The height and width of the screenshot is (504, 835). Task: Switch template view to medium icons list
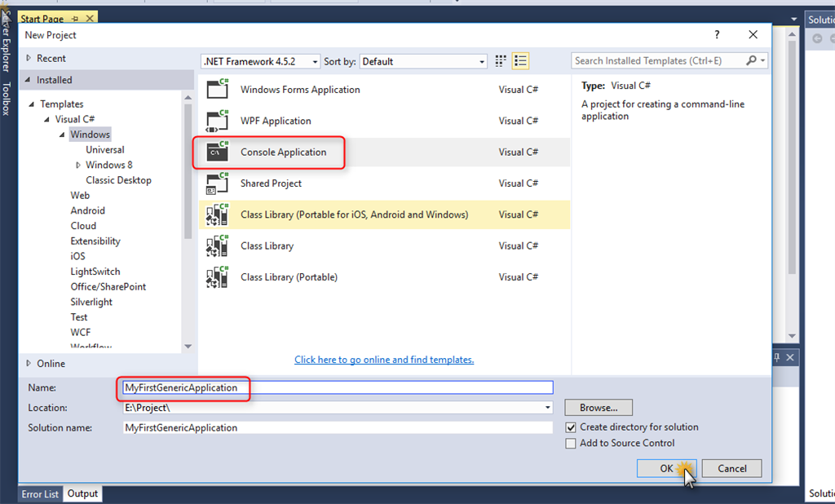pos(520,61)
